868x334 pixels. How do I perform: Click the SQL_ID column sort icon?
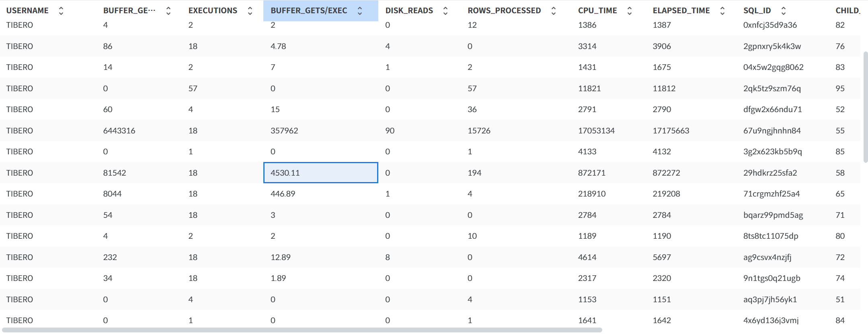[x=784, y=11]
